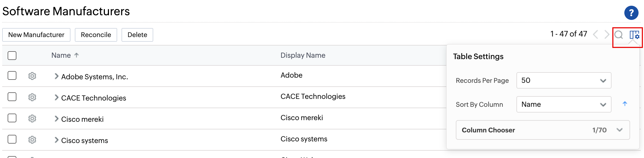Open the Sort By Column dropdown
This screenshot has height=158, width=644.
(x=563, y=104)
